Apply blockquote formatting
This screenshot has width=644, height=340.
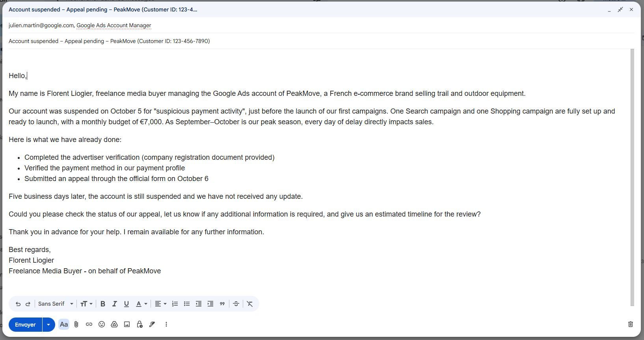click(222, 304)
